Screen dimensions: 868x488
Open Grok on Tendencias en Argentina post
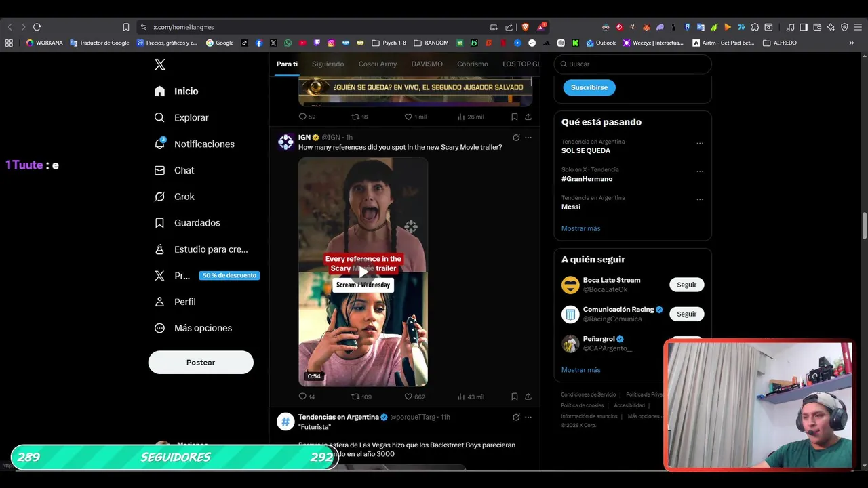click(516, 418)
